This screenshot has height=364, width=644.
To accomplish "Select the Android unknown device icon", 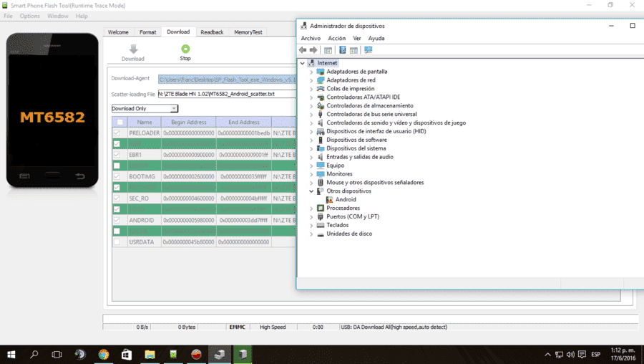I will [329, 199].
